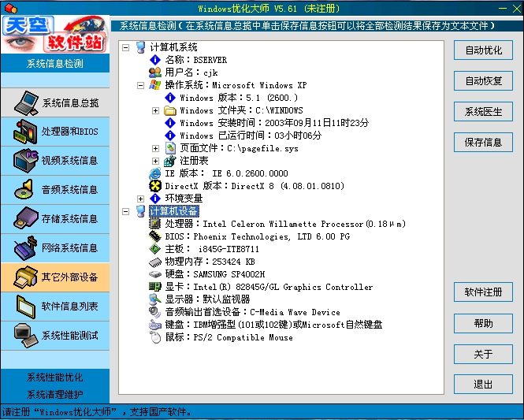Click the folder icon beside Windows 文件夹
The image size is (524, 420).
[170, 110]
